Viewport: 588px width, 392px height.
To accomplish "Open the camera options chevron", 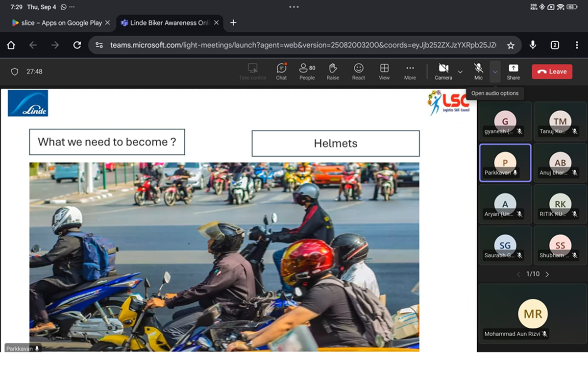I will click(460, 72).
